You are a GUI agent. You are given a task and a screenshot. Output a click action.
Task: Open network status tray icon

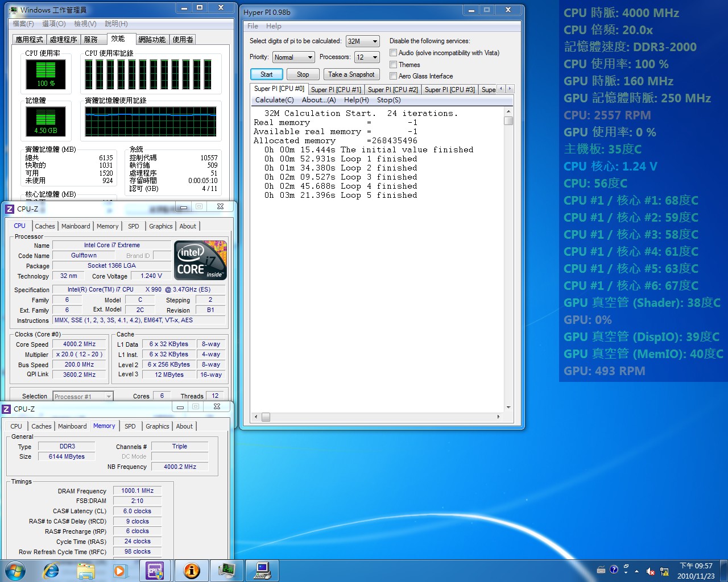(664, 571)
